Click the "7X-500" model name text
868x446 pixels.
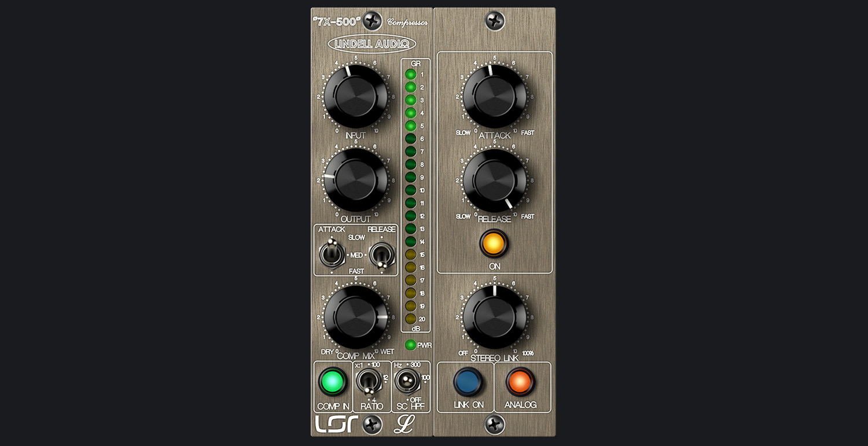tap(336, 21)
